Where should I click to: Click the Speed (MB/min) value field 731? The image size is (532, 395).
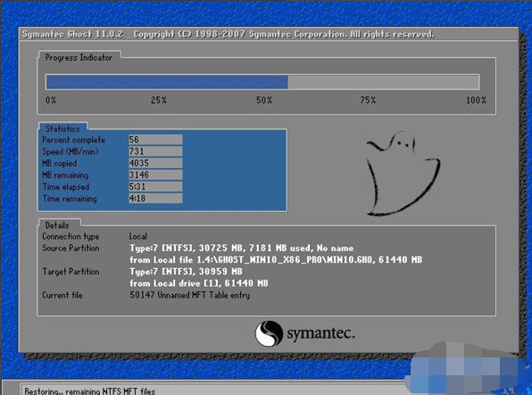tap(155, 151)
